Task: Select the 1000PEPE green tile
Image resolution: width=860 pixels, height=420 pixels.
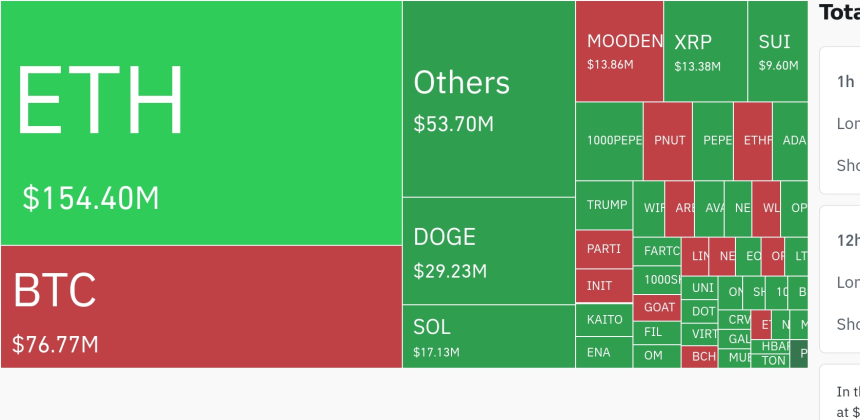Action: pyautogui.click(x=609, y=141)
